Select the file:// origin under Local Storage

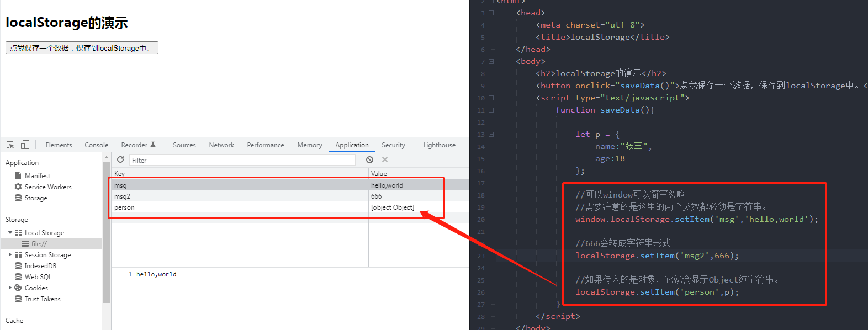[x=51, y=243]
